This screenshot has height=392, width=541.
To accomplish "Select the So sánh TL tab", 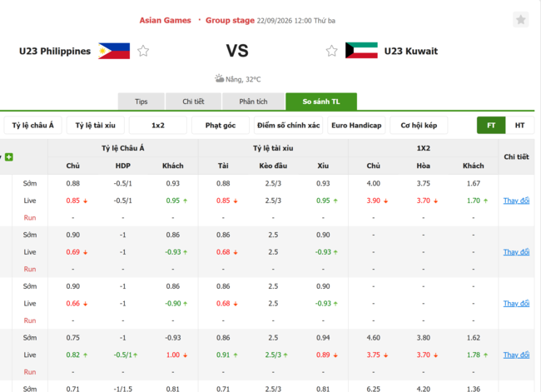I will (x=321, y=102).
